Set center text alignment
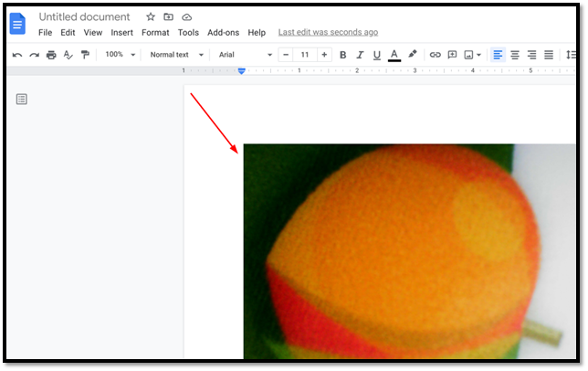588x371 pixels. [515, 55]
